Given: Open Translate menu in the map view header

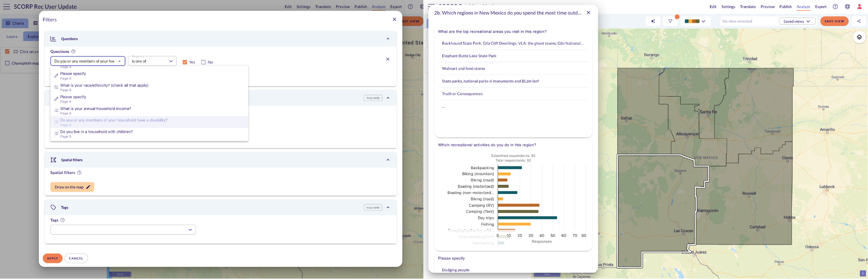Looking at the screenshot, I should click(x=748, y=7).
